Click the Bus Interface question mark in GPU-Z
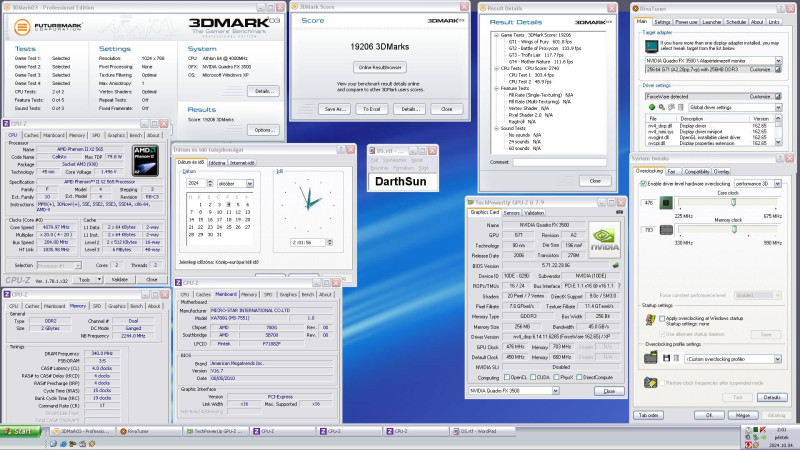800x450 pixels. [x=619, y=286]
